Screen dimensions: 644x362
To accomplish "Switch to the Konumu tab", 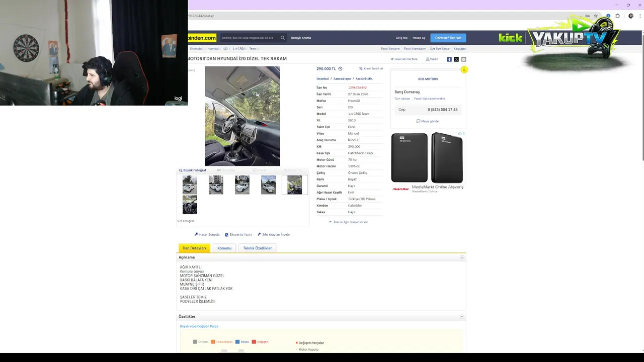I will pyautogui.click(x=224, y=248).
